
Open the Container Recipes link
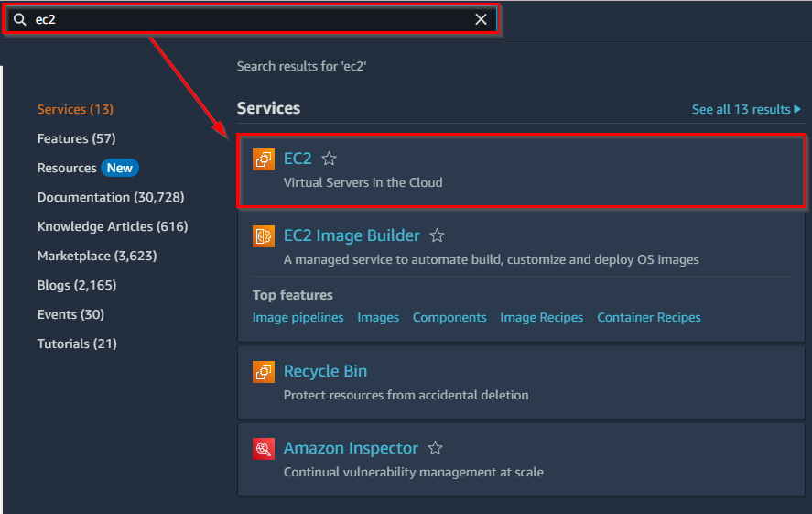[648, 317]
